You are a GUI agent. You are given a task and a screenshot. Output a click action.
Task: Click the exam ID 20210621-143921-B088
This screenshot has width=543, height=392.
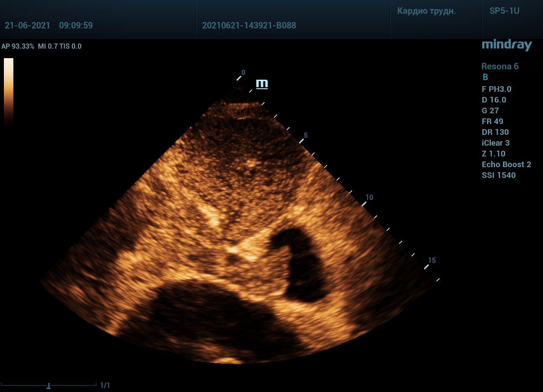pos(249,25)
